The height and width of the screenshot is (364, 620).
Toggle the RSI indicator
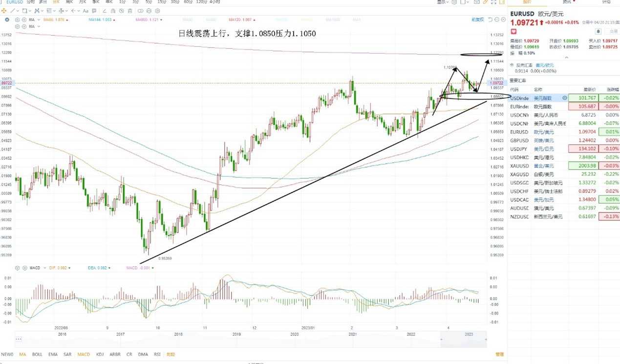tap(157, 354)
